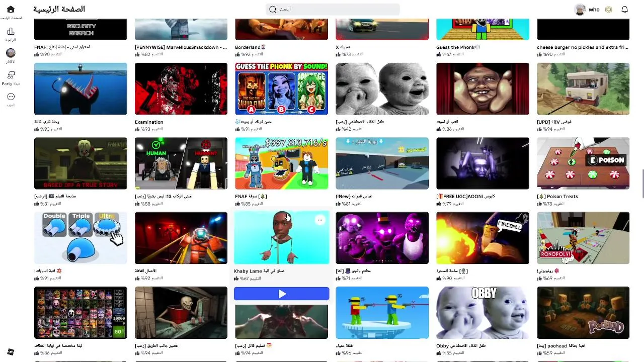Open the OBBY baby game thumbnail
644x362 pixels.
[482, 312]
